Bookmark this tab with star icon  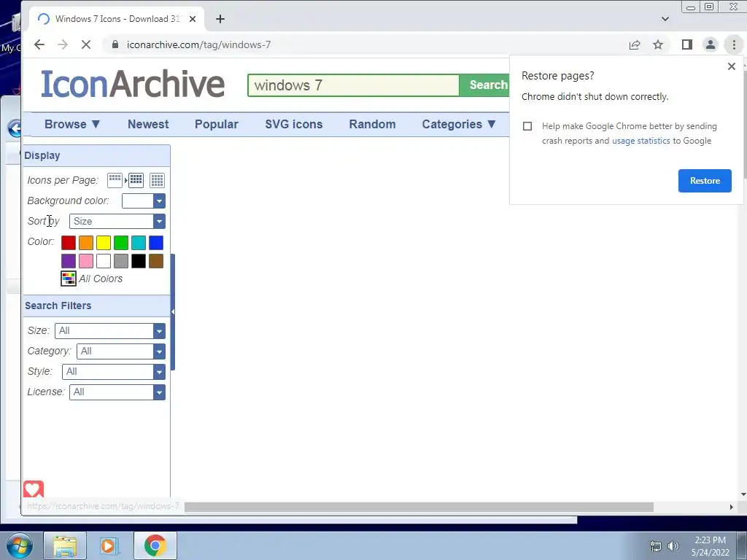click(658, 44)
